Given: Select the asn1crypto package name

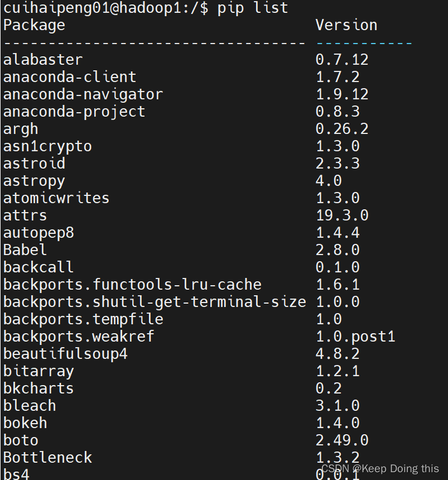Looking at the screenshot, I should click(47, 146).
